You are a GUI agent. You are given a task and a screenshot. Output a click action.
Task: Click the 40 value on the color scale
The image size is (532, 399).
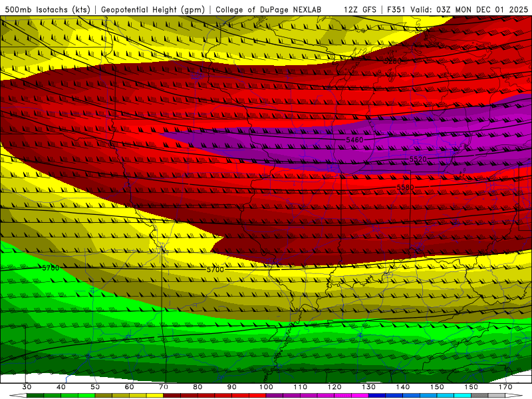click(61, 387)
